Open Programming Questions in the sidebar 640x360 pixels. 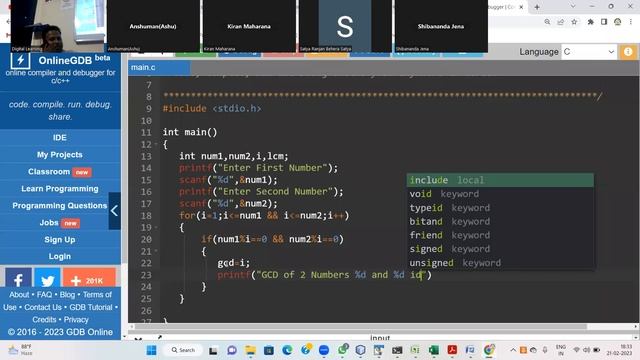(x=60, y=206)
